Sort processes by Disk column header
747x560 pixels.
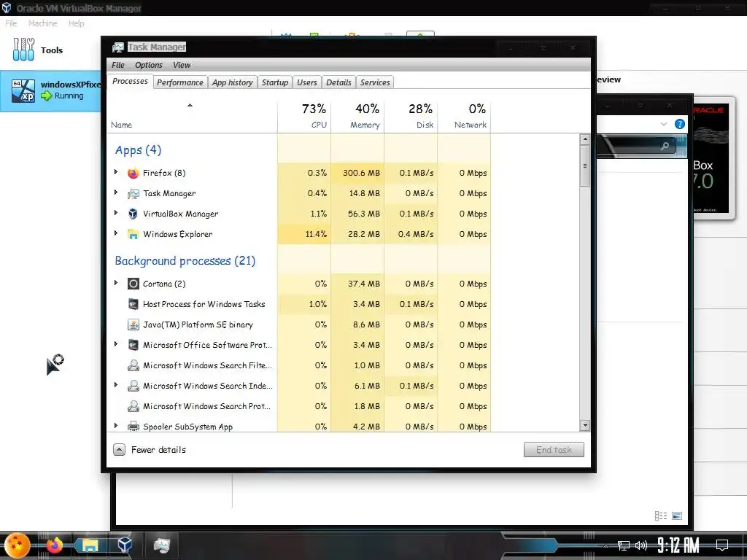coord(411,116)
